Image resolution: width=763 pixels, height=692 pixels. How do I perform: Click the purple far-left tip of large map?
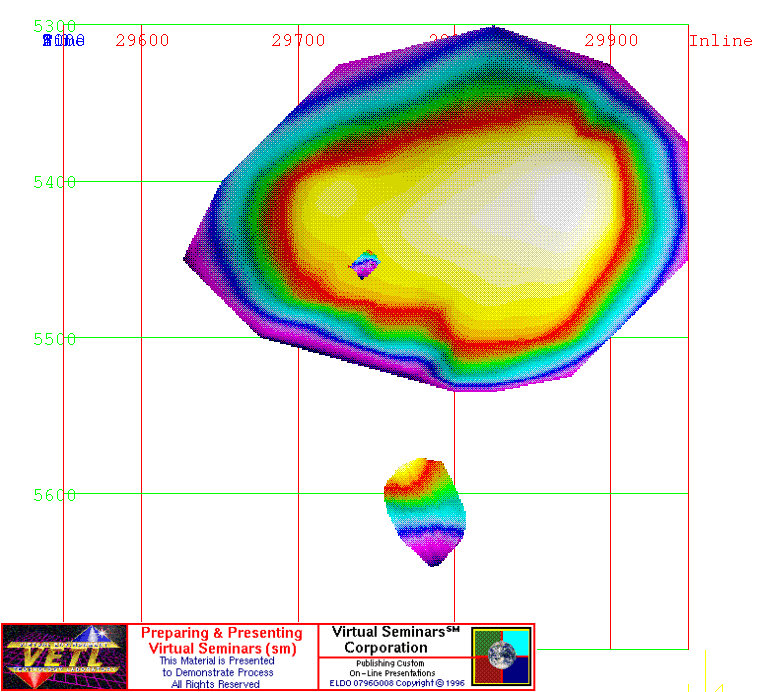190,259
